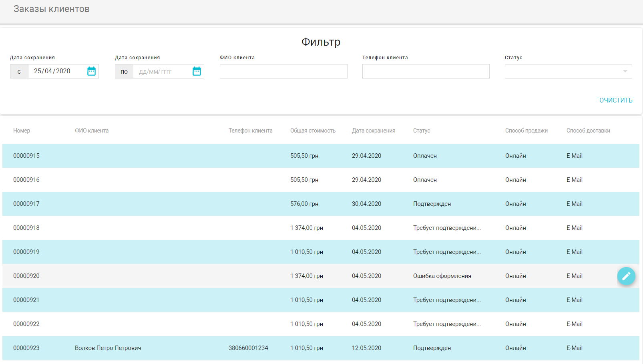
Task: Sort by Дата сохранения column header
Action: coord(373,131)
